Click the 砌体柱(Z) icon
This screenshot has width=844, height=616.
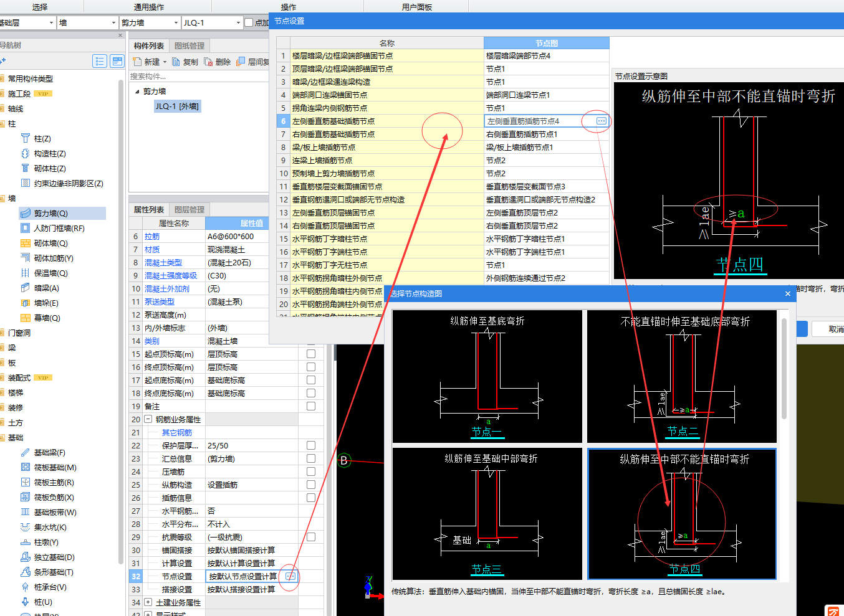click(x=26, y=168)
